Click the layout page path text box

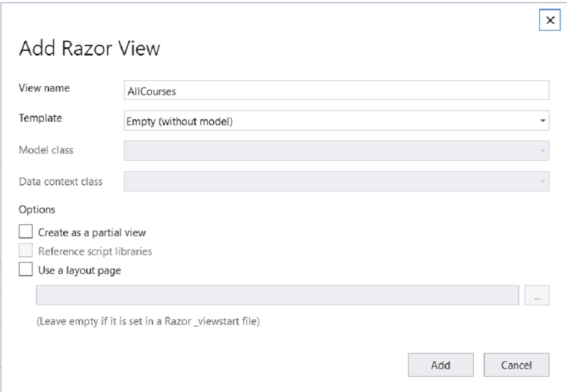[x=278, y=295]
